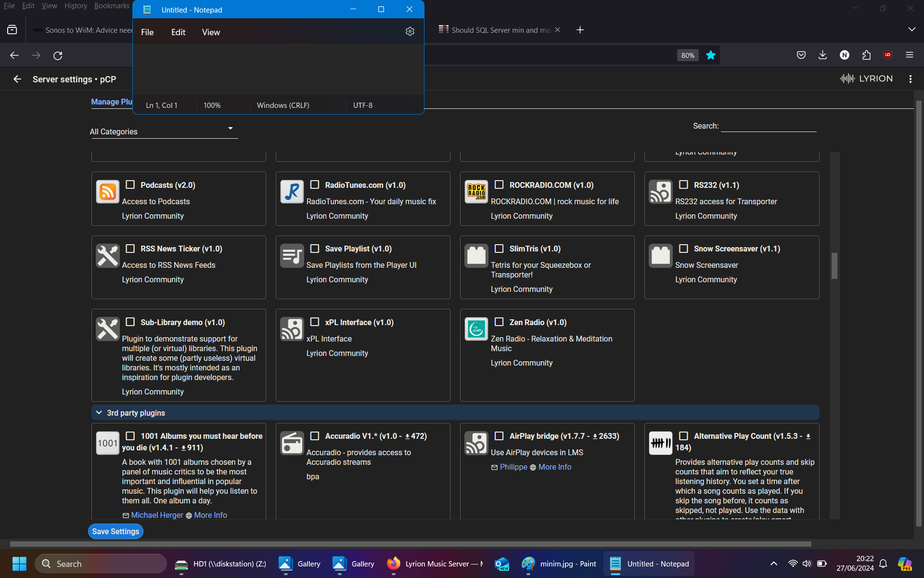Open Notepad Edit menu
The height and width of the screenshot is (578, 924).
tap(178, 32)
